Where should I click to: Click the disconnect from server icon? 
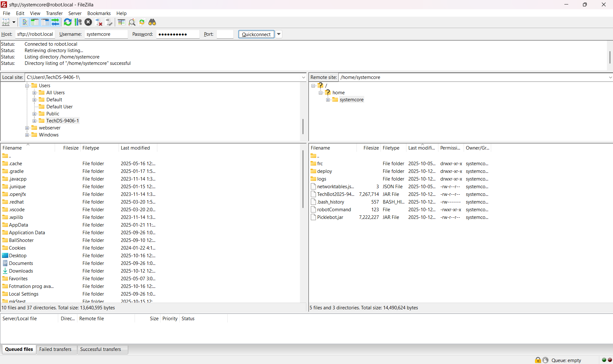pos(99,22)
